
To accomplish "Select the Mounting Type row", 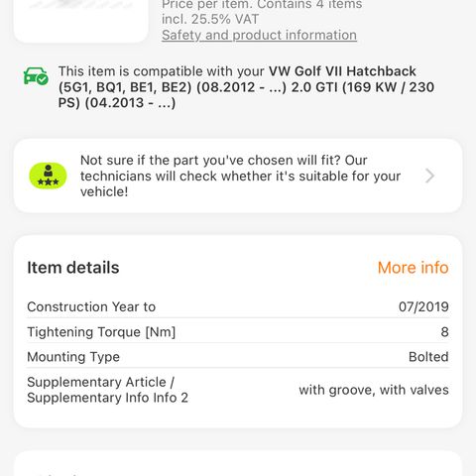I will (238, 357).
